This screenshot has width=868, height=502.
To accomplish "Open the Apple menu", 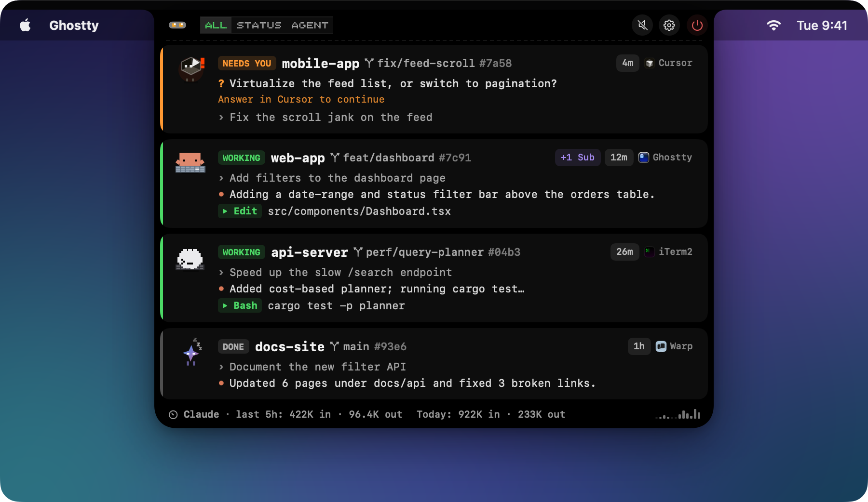I will pyautogui.click(x=25, y=25).
